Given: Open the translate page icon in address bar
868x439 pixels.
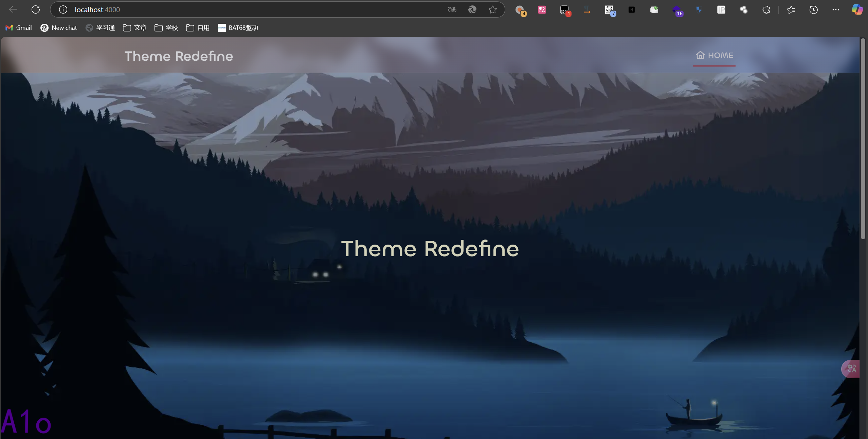Looking at the screenshot, I should click(452, 9).
